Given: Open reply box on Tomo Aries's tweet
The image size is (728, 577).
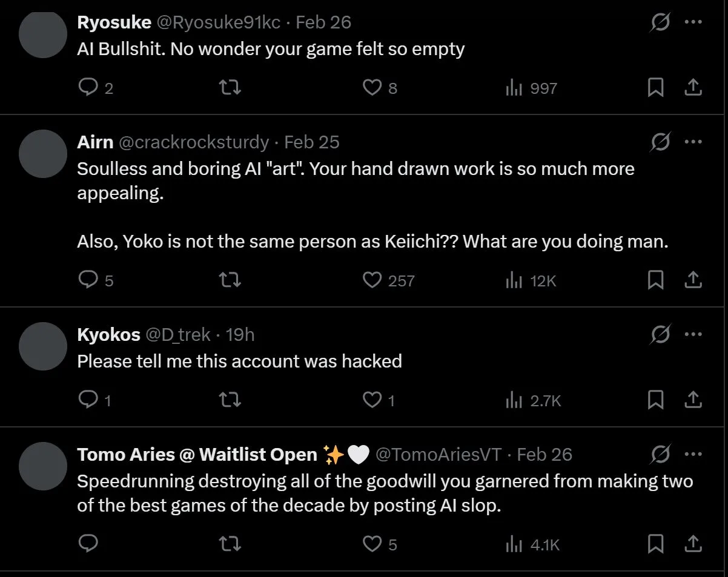Looking at the screenshot, I should (88, 544).
